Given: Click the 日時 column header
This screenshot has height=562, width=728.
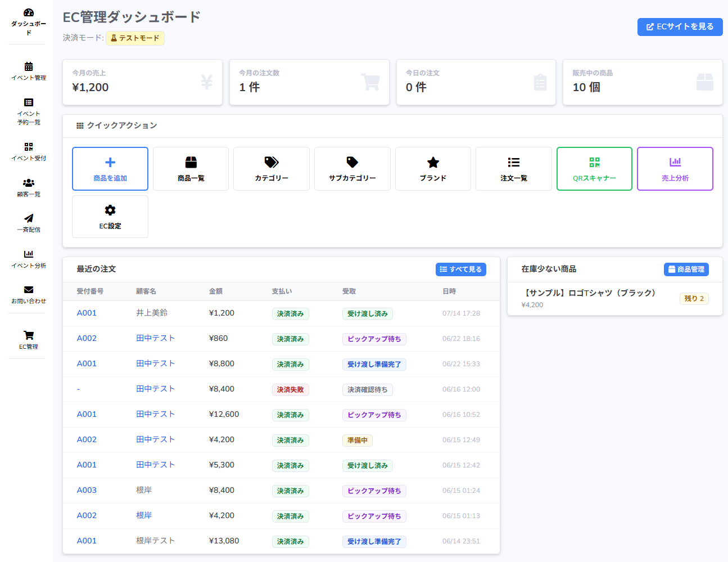Looking at the screenshot, I should [x=449, y=291].
